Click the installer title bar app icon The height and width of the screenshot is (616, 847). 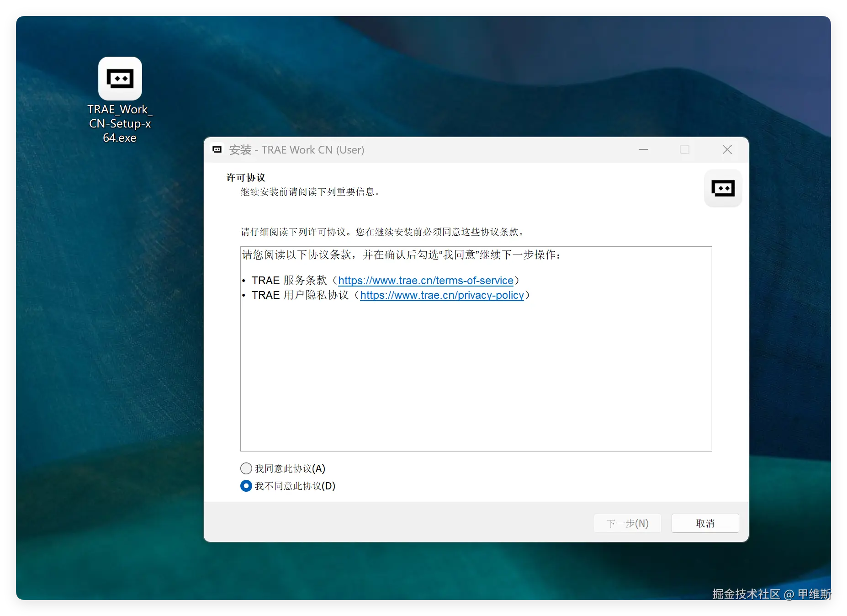[x=217, y=149]
